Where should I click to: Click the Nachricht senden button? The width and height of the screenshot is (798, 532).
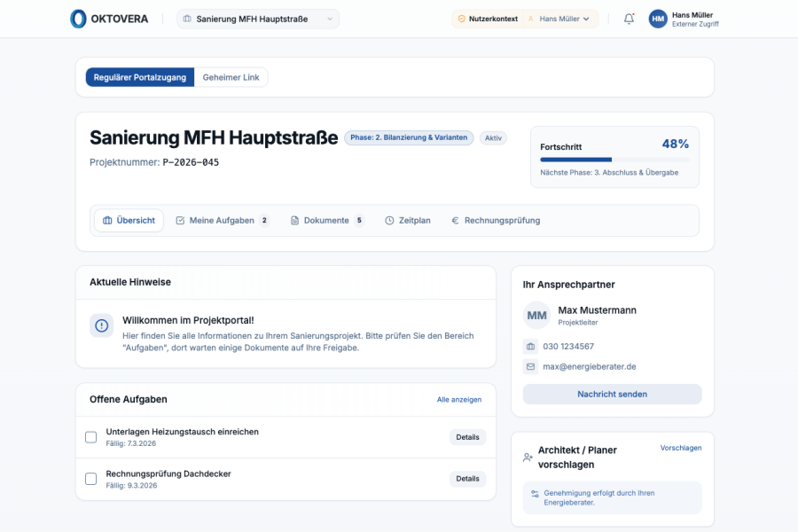click(x=612, y=395)
